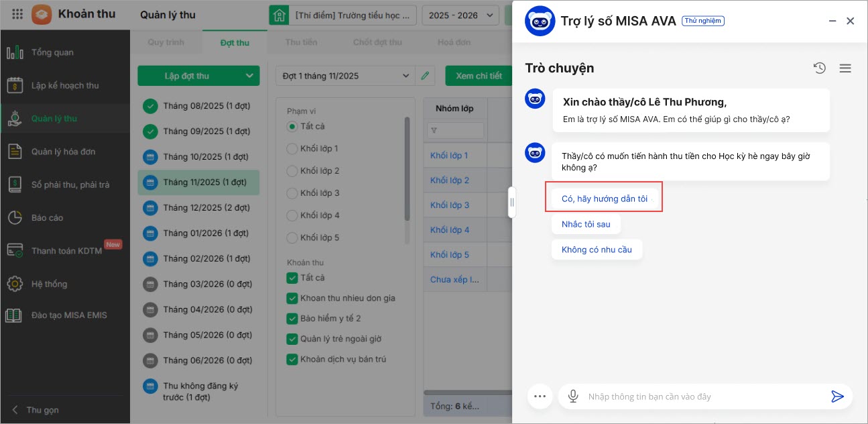Click the Khoản thu app logo
This screenshot has height=424, width=868.
[42, 14]
